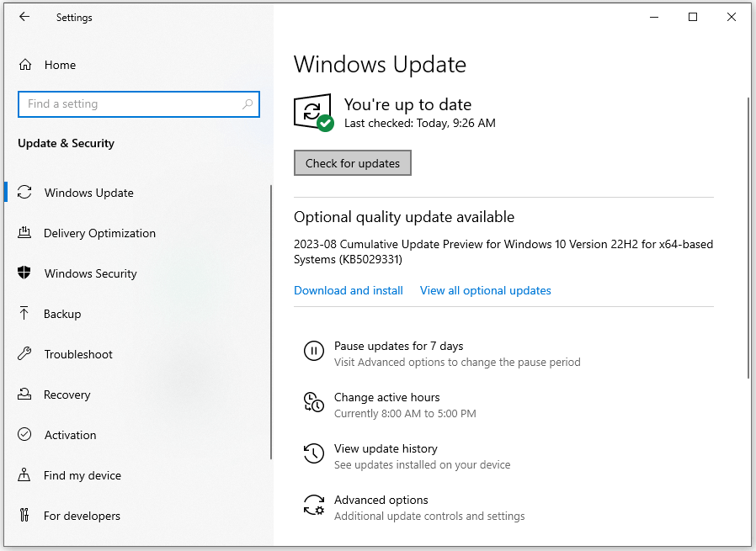Click "See updates installed on your device" text
This screenshot has height=551, width=756.
tap(422, 465)
